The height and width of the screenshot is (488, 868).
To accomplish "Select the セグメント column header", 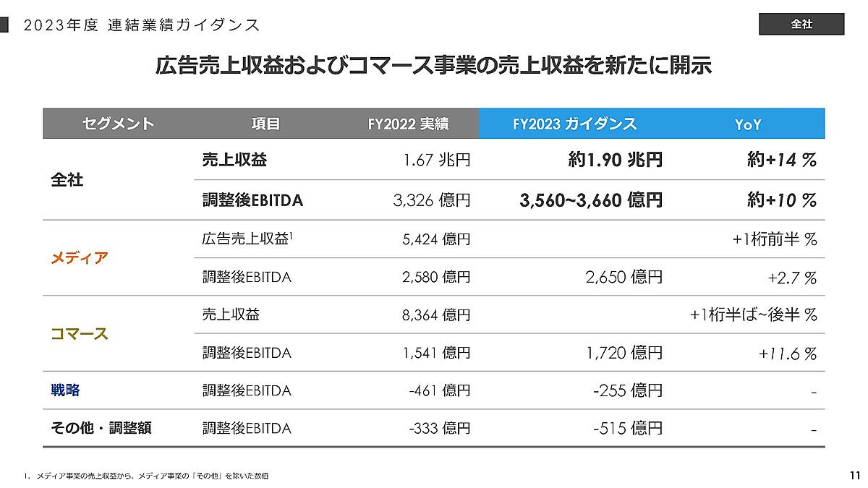I will [119, 124].
